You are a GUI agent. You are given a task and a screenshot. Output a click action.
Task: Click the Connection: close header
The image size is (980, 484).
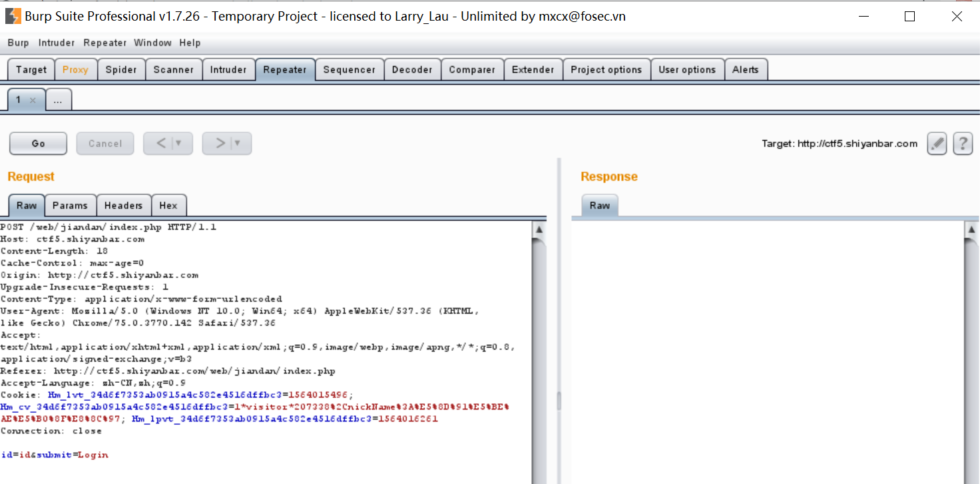click(x=51, y=431)
